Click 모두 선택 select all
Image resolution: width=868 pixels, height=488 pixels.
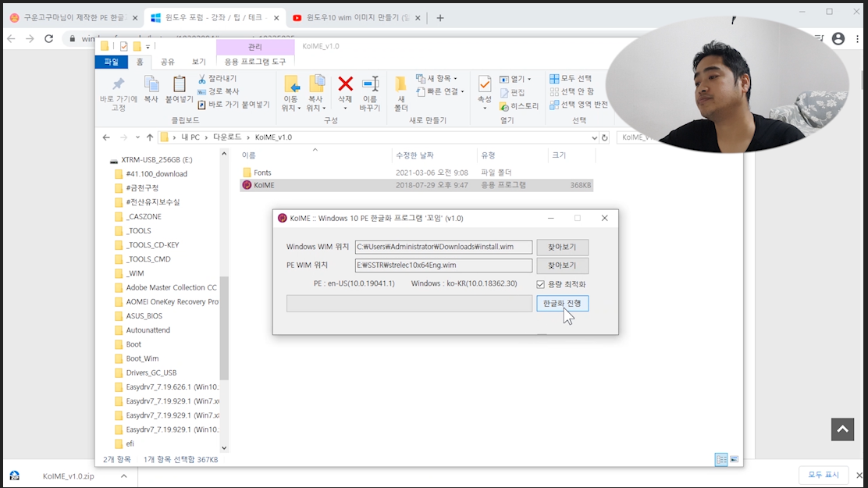pyautogui.click(x=571, y=78)
